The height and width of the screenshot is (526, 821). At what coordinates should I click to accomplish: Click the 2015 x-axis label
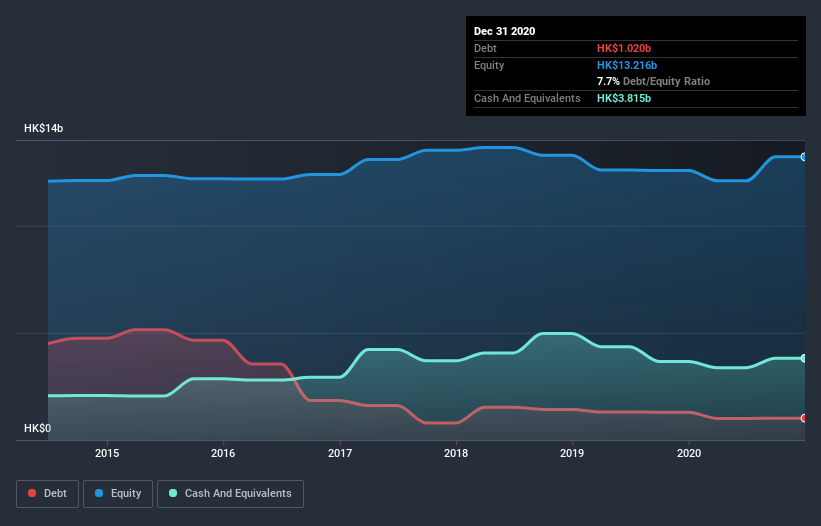click(107, 453)
